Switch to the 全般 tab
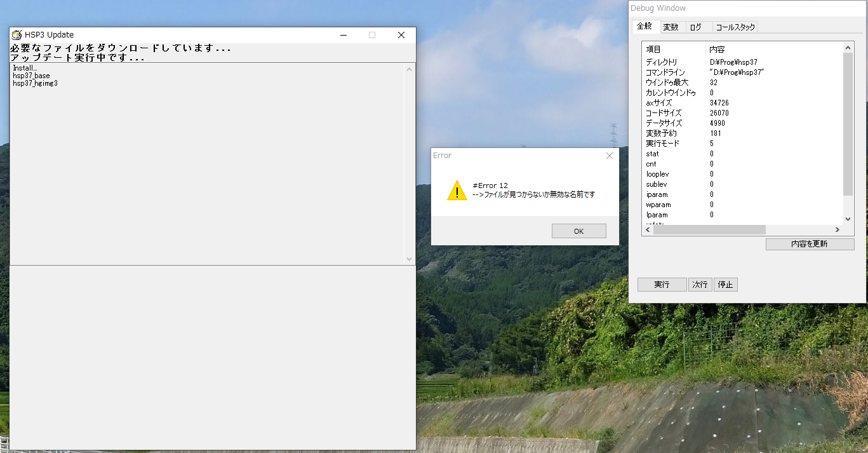 tap(644, 27)
